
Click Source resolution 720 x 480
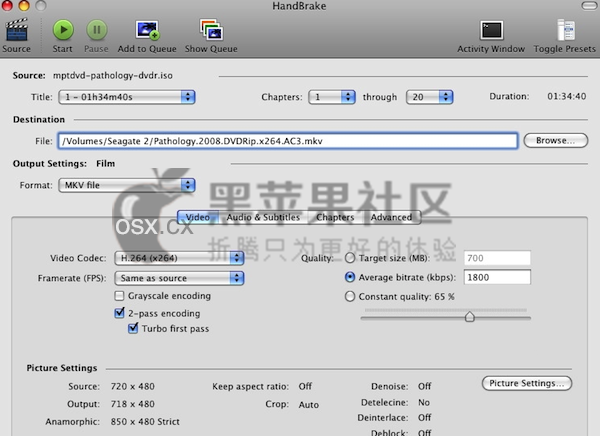pos(132,387)
